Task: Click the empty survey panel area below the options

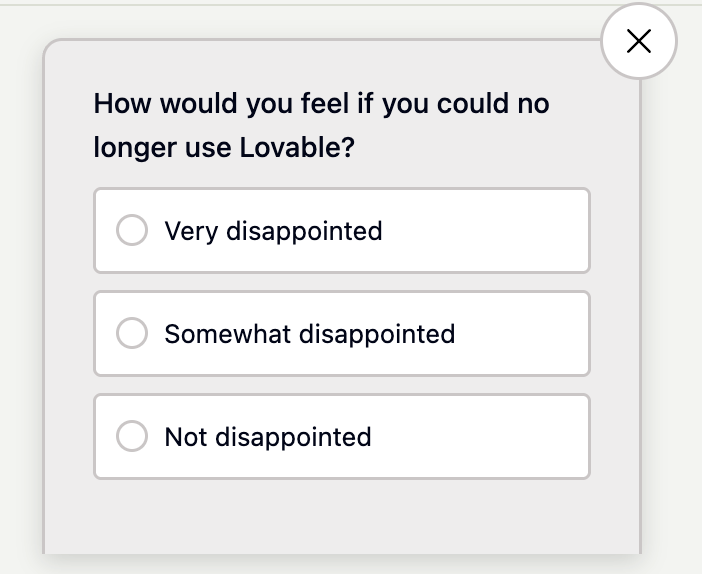Action: (342, 515)
